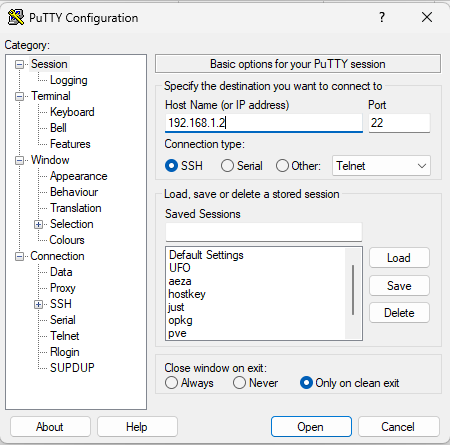Select the Colours category
Screen dimensions: 450x445
click(67, 240)
